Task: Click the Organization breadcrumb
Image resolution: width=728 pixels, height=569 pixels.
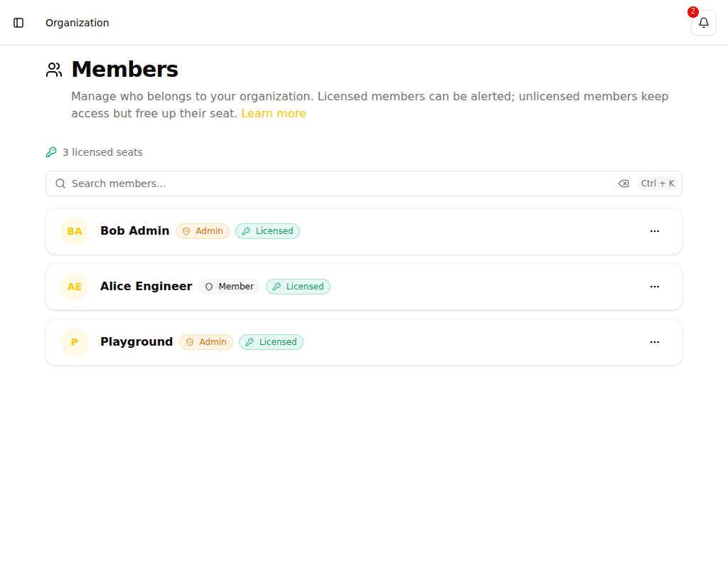Action: 77,23
